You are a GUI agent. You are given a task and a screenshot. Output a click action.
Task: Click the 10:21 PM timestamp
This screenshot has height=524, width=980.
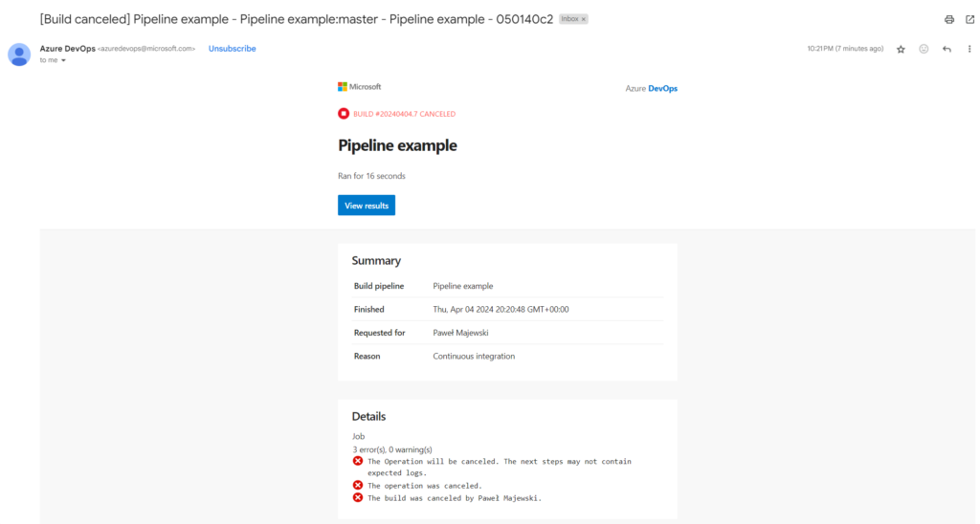click(x=845, y=49)
